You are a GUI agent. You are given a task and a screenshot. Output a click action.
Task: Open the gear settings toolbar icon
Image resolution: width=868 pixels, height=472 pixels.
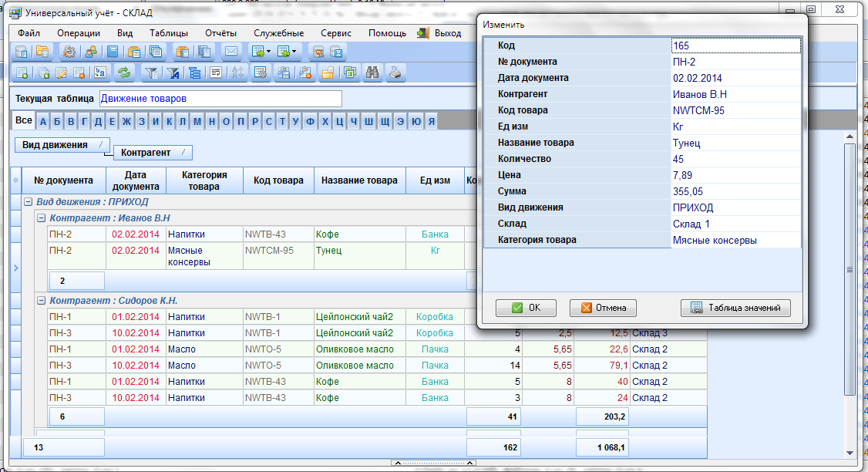[x=69, y=52]
